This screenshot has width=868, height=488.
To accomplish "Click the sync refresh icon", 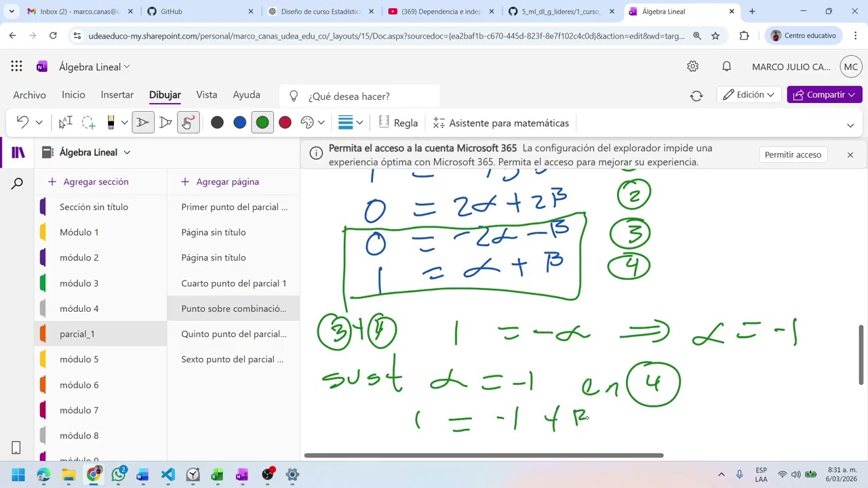I will point(696,96).
